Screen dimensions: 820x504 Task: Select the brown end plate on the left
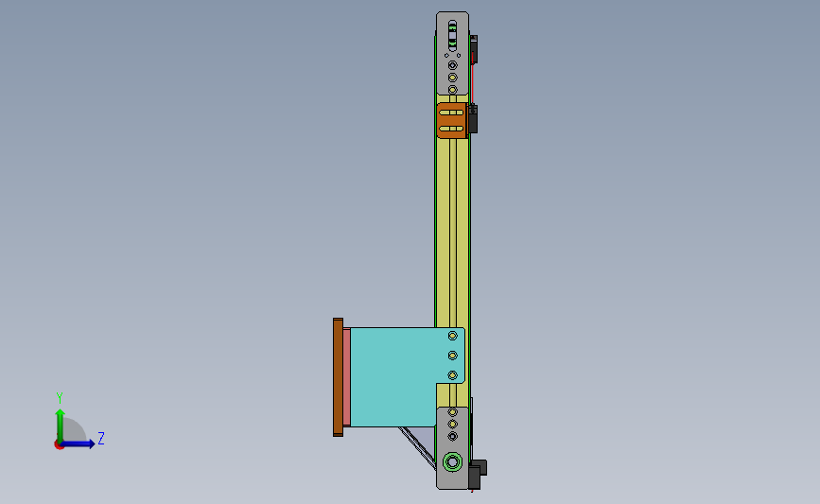(x=338, y=377)
